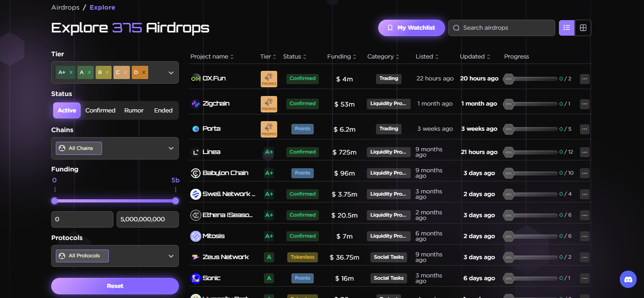Open more options for Porta row
Viewport: 644px width, 298px height.
click(585, 129)
